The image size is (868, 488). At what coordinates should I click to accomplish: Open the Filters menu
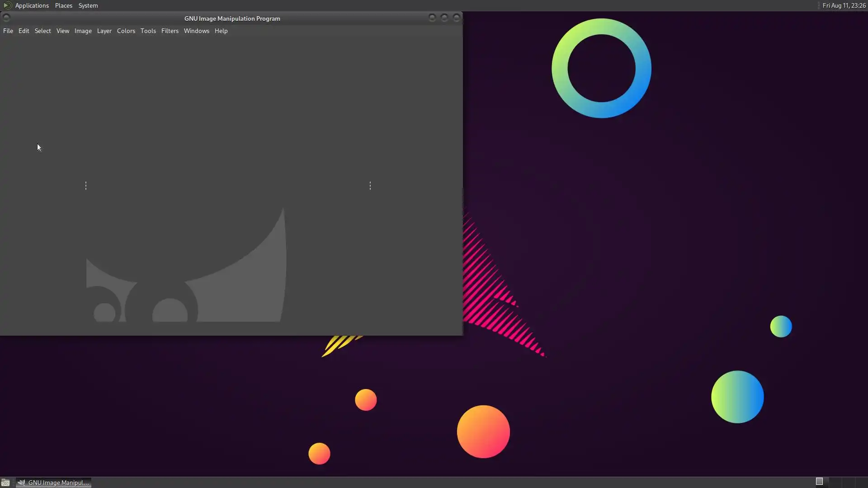170,31
